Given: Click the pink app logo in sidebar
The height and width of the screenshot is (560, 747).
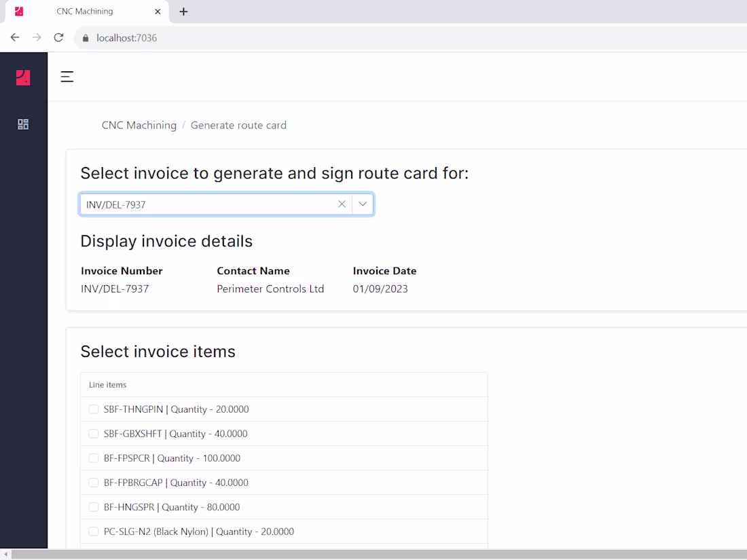Looking at the screenshot, I should coord(23,77).
